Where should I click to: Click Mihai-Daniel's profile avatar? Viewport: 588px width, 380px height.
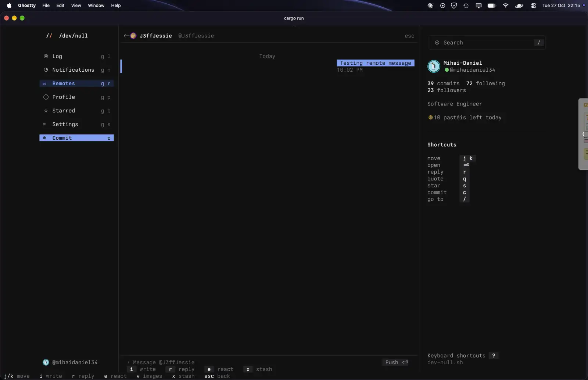click(x=434, y=66)
